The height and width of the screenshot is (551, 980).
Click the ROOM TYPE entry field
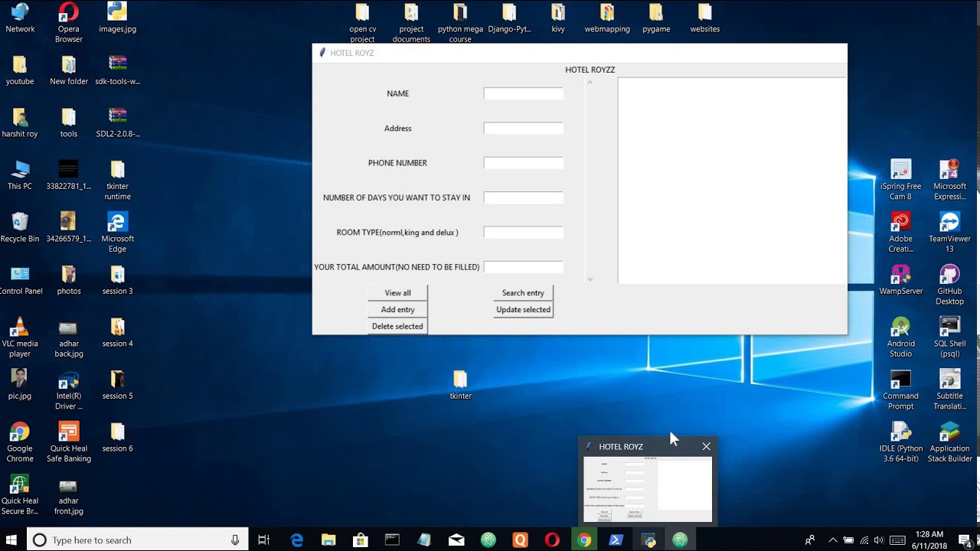[x=523, y=233]
